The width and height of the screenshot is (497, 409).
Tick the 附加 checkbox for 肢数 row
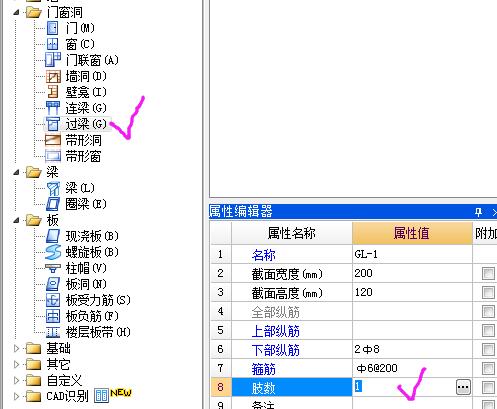click(x=488, y=388)
